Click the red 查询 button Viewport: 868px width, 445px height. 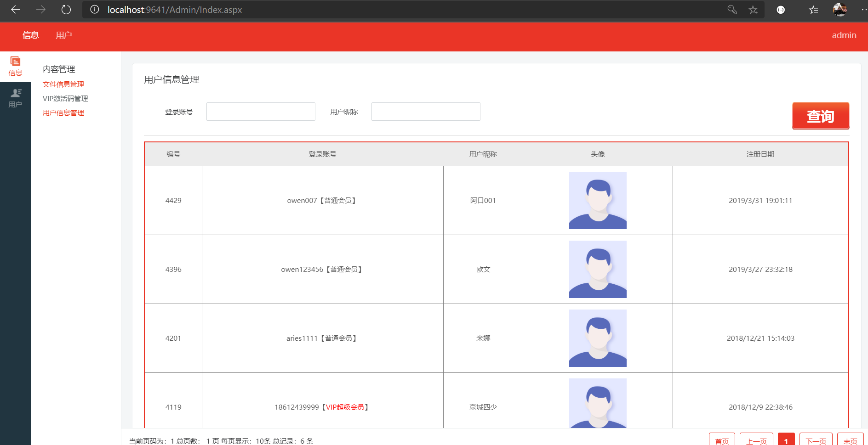pos(821,116)
